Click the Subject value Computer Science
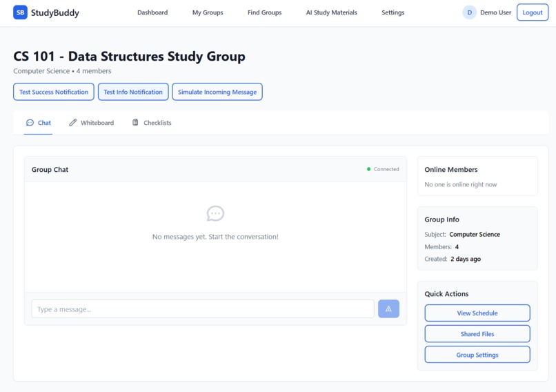 pos(475,234)
